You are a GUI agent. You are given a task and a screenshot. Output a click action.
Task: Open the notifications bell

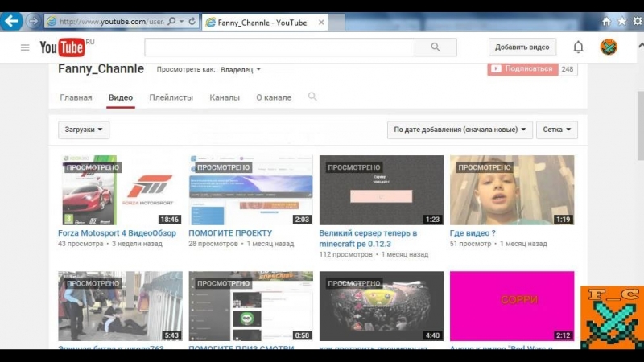click(x=578, y=47)
